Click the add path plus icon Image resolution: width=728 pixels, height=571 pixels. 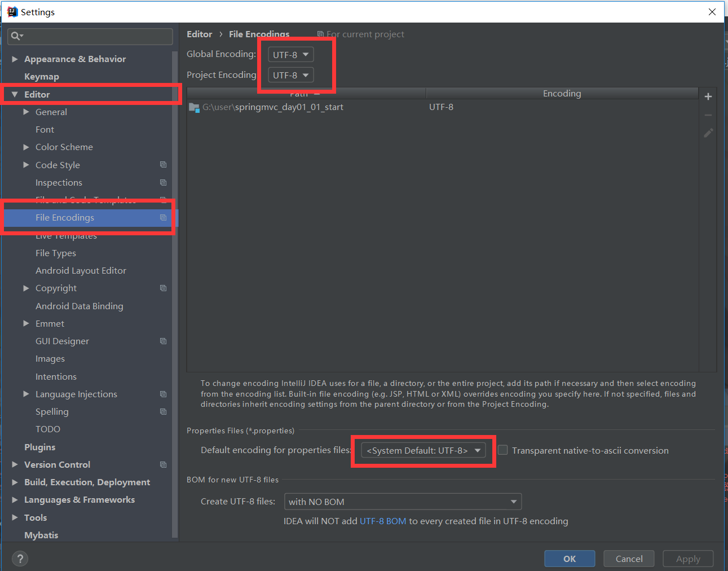point(708,96)
